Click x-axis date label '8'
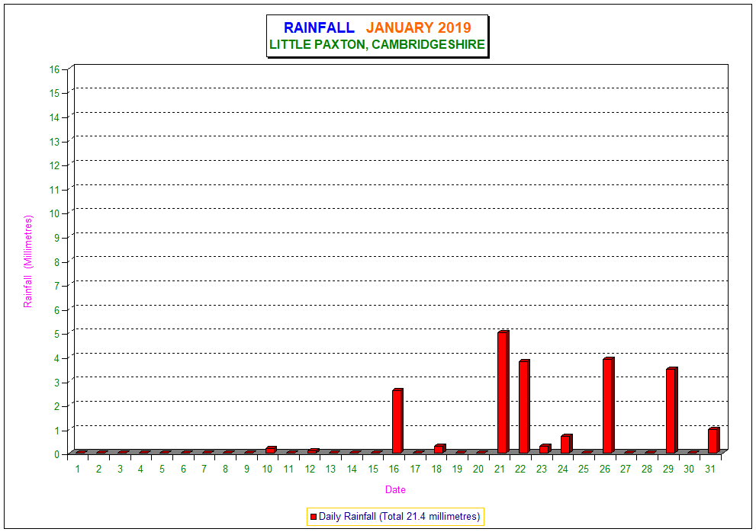The image size is (756, 532). click(x=225, y=469)
